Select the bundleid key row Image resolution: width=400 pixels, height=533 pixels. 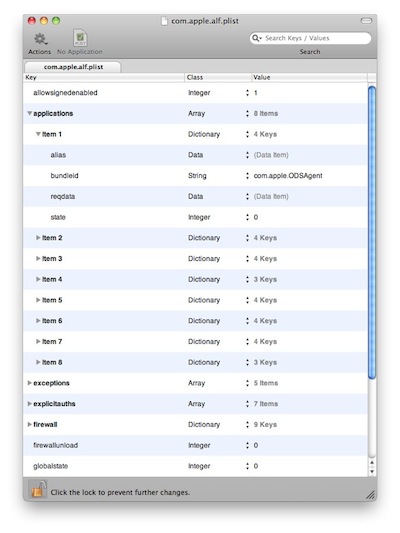(x=195, y=176)
